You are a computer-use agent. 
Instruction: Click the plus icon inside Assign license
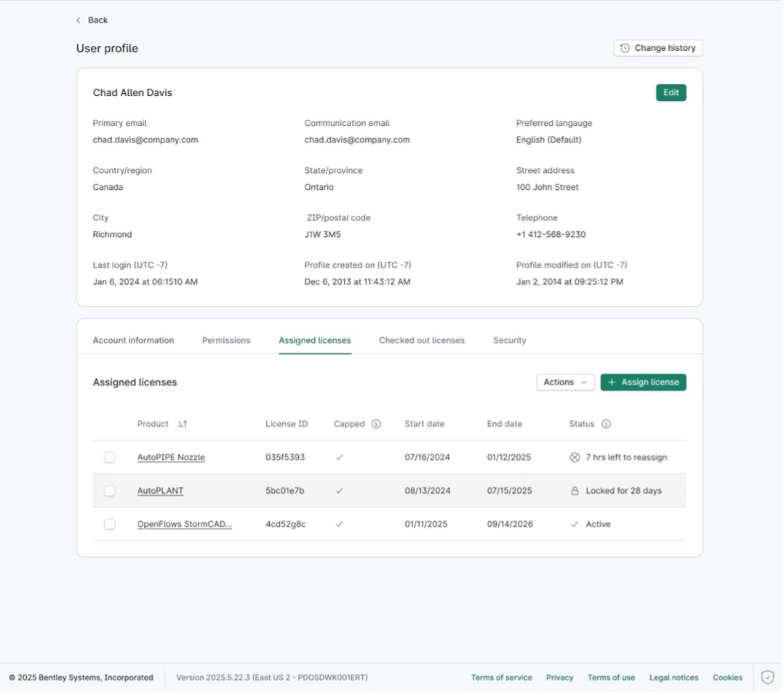point(612,382)
